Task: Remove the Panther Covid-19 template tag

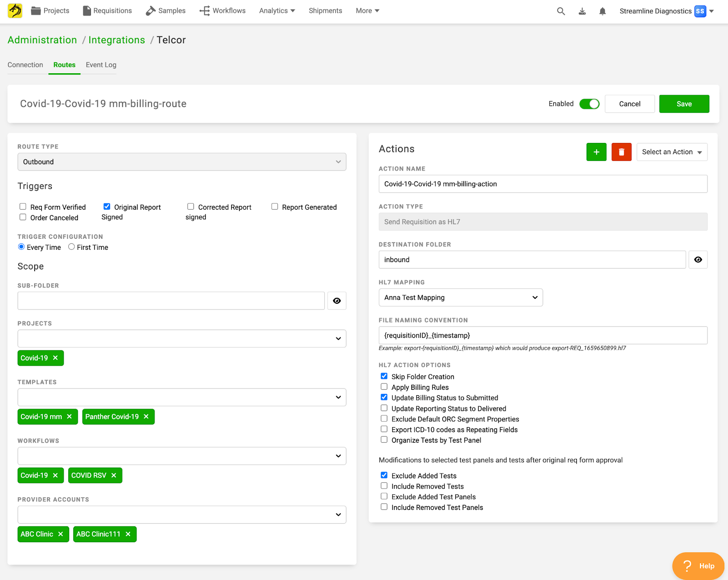Action: 147,417
